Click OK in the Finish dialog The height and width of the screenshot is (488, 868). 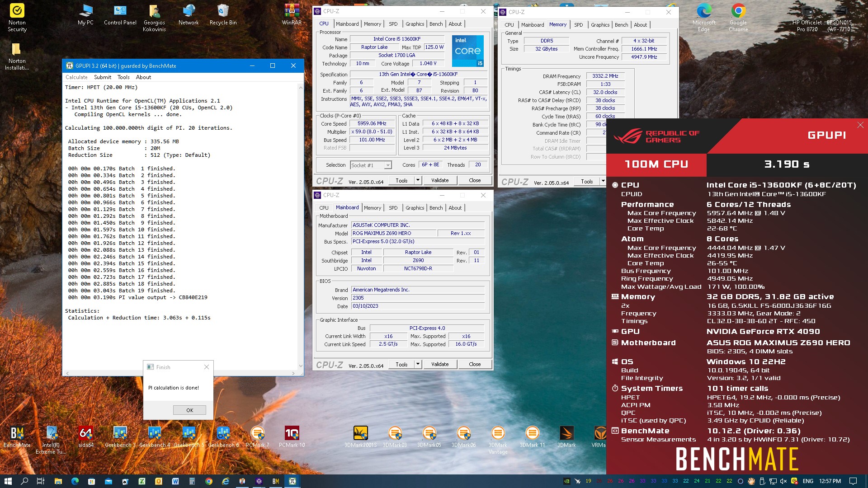pos(189,410)
